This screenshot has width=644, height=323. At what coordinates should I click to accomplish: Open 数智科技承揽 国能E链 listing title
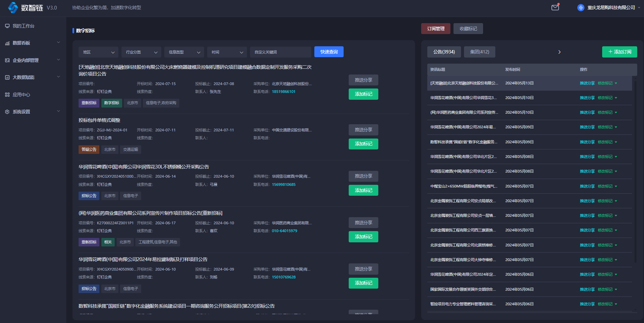177,306
